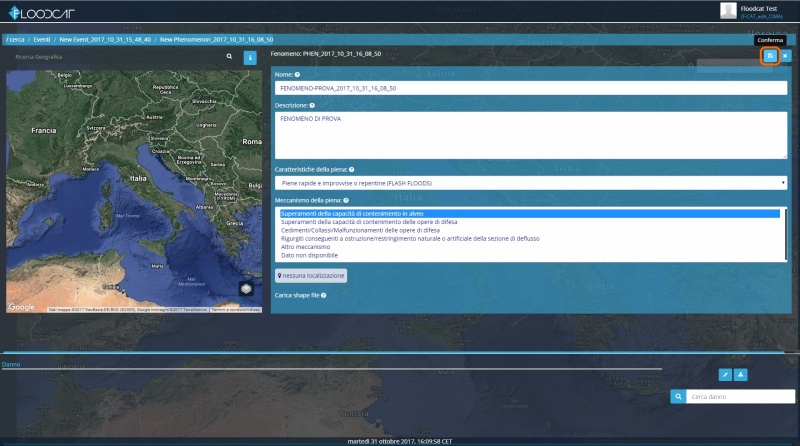Select 'Altro meccanismo' option
This screenshot has width=800, height=446.
pyautogui.click(x=305, y=247)
